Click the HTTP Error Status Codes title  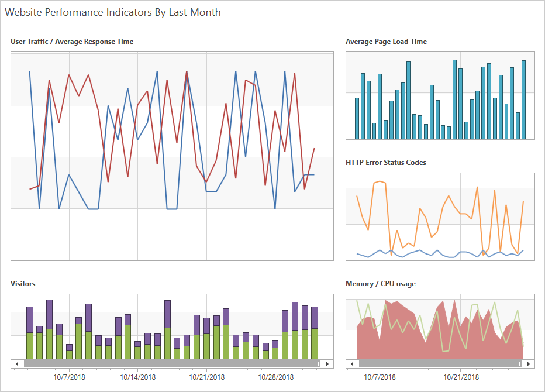click(385, 163)
